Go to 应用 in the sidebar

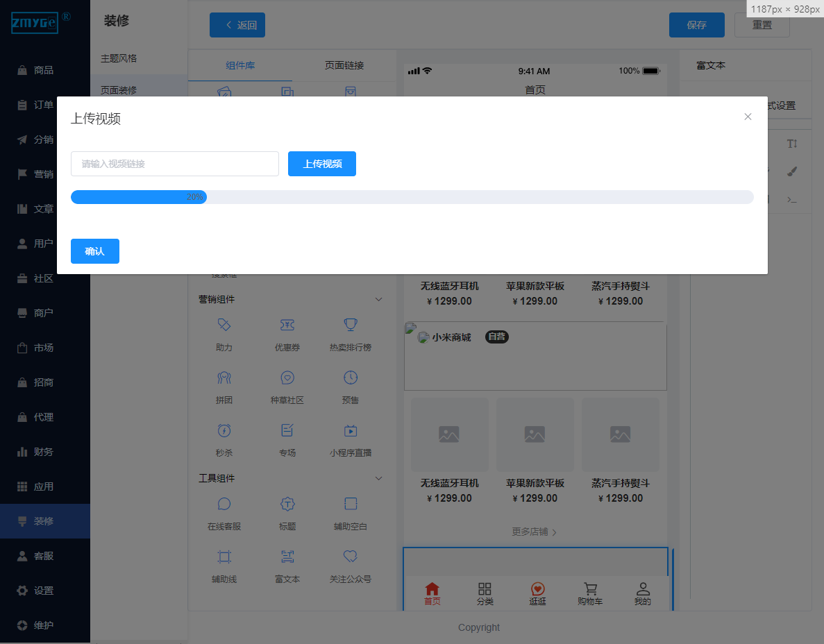coord(44,486)
